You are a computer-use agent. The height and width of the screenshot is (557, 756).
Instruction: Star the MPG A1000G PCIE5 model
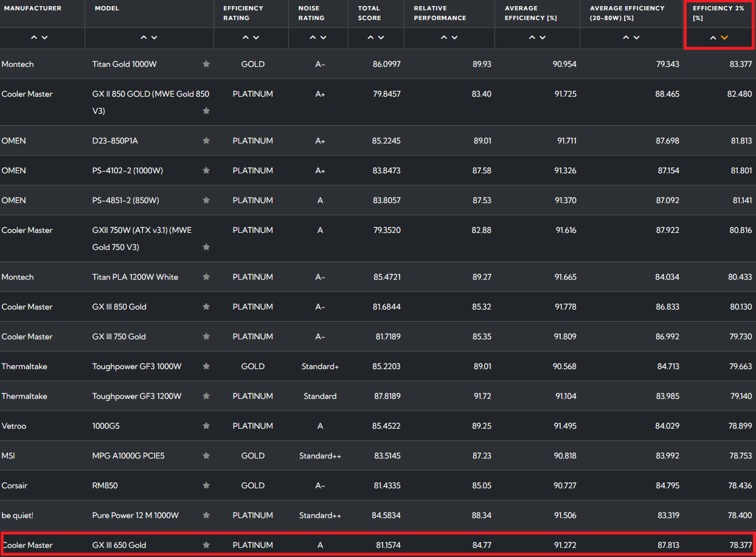click(x=206, y=455)
